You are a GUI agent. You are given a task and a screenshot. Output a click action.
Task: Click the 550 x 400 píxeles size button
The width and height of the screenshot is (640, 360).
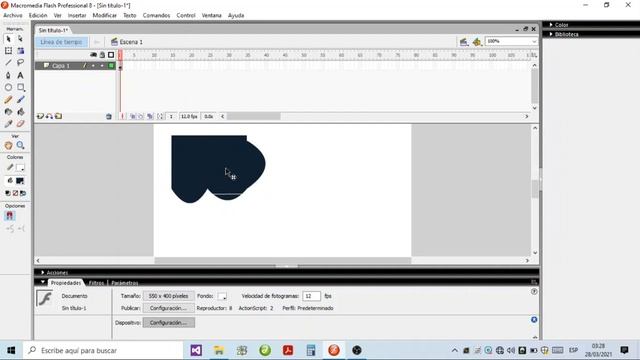pyautogui.click(x=168, y=296)
